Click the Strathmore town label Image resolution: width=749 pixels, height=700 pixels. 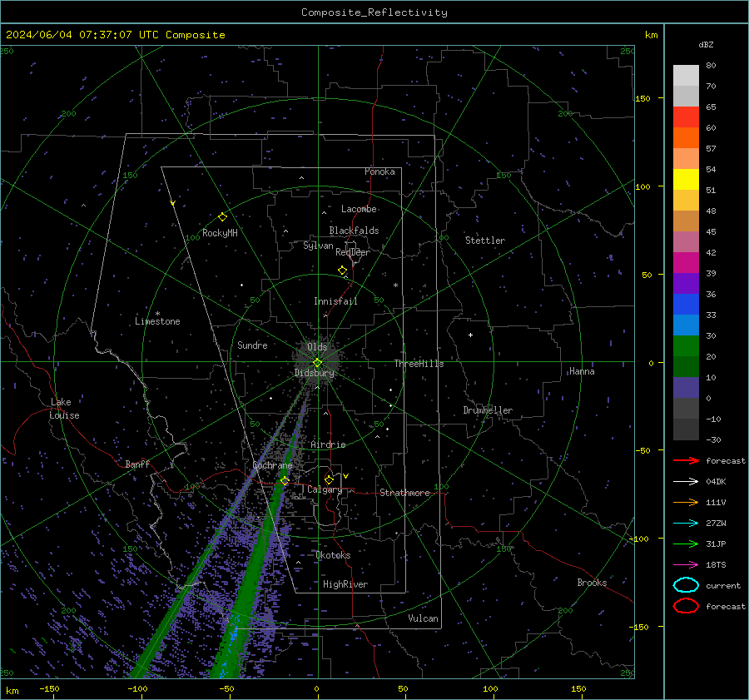pyautogui.click(x=404, y=493)
